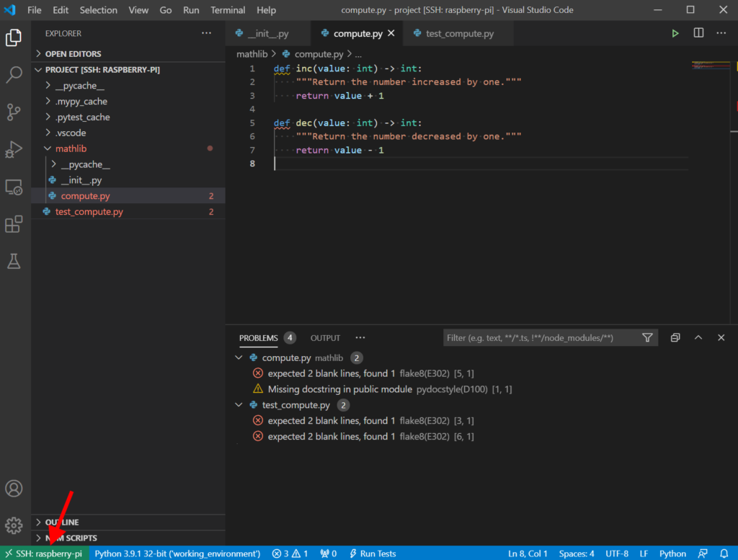
Task: Open the Terminal menu
Action: tap(227, 10)
